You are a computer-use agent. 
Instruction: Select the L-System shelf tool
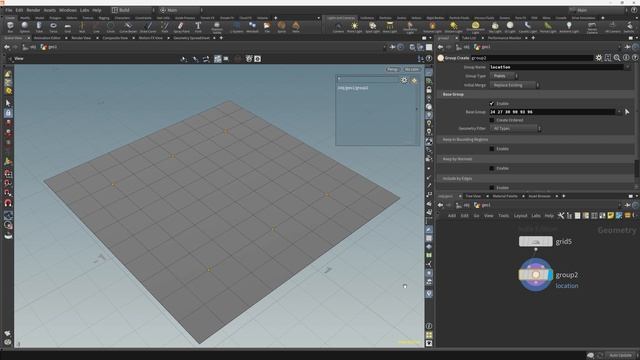point(236,27)
